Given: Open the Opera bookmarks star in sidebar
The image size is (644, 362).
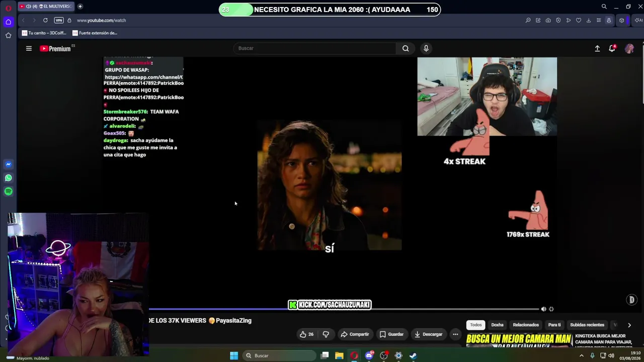Looking at the screenshot, I should pos(8,35).
